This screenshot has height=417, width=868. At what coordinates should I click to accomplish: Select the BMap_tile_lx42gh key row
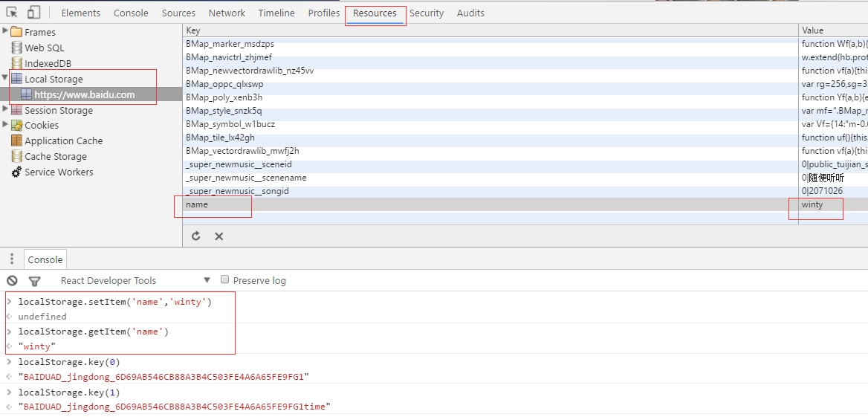tap(220, 138)
